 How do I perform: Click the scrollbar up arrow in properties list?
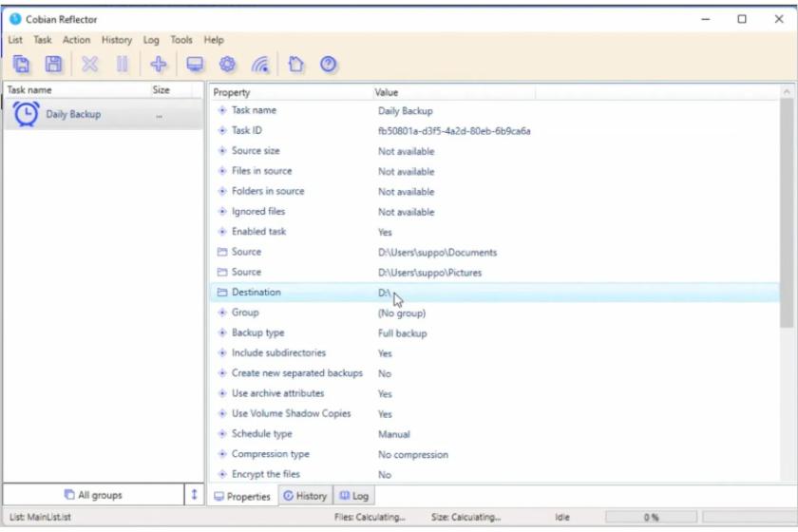787,91
